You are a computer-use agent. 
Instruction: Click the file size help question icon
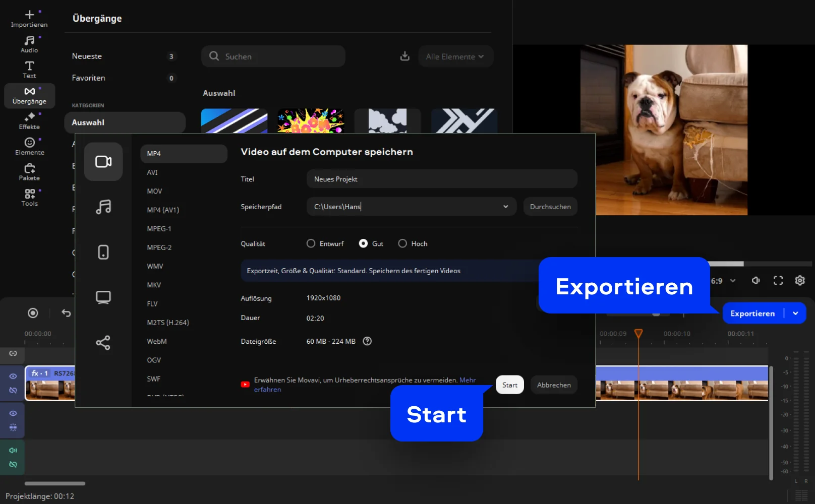tap(367, 341)
